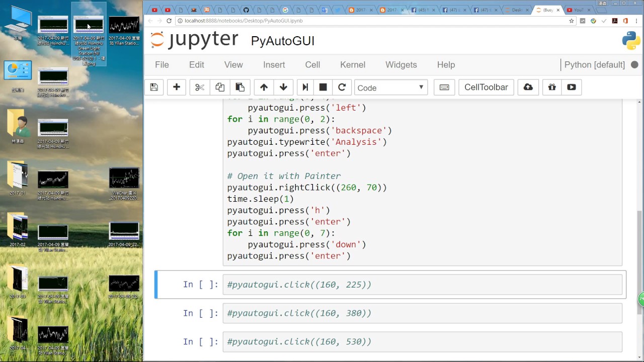Reload the page in Chrome
Viewport: 644px width, 362px height.
[169, 21]
